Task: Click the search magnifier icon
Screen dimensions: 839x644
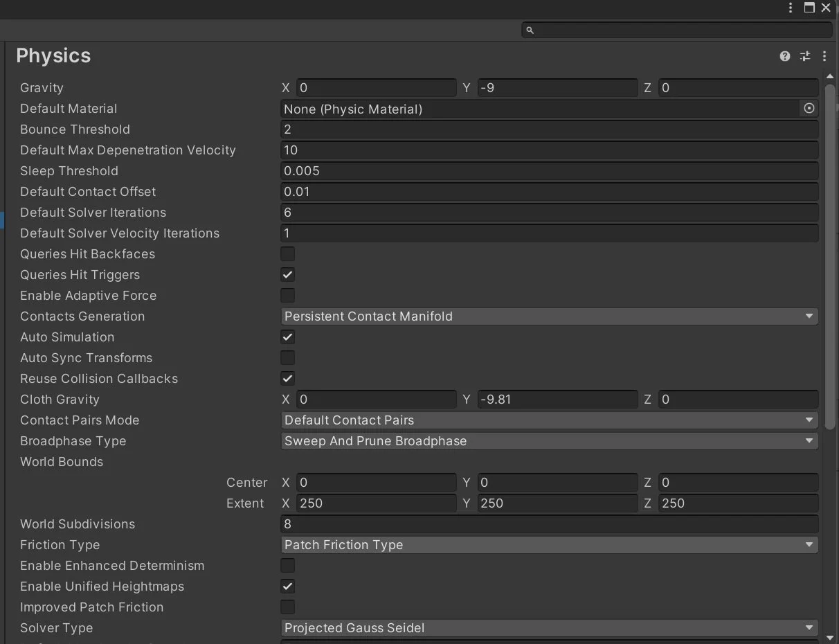Action: click(530, 30)
